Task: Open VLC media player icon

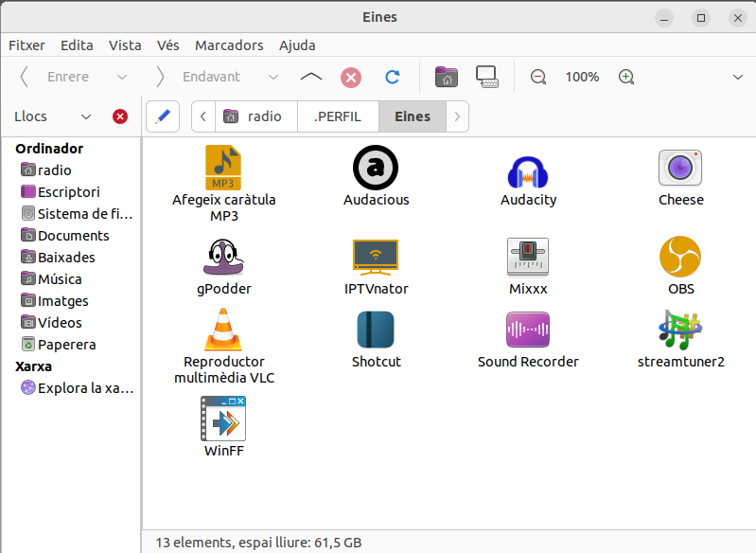Action: point(224,330)
